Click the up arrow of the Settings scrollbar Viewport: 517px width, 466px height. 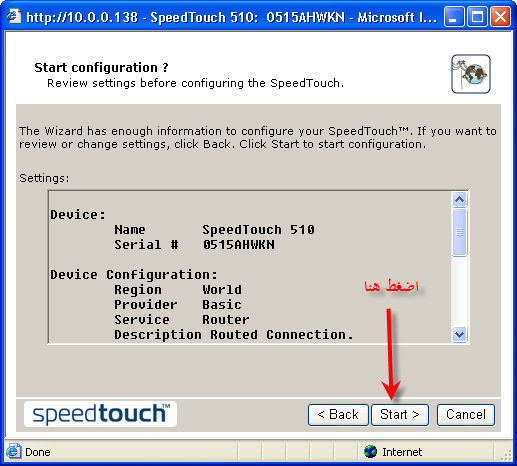tap(460, 200)
